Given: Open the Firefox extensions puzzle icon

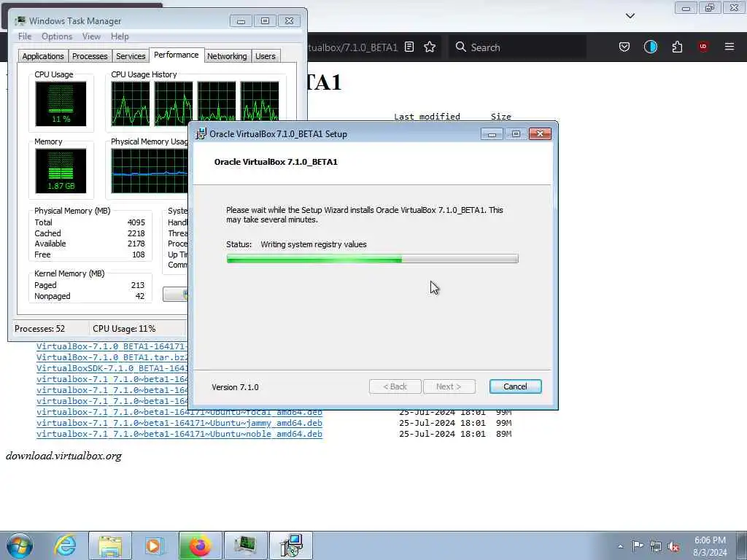Looking at the screenshot, I should coord(677,47).
